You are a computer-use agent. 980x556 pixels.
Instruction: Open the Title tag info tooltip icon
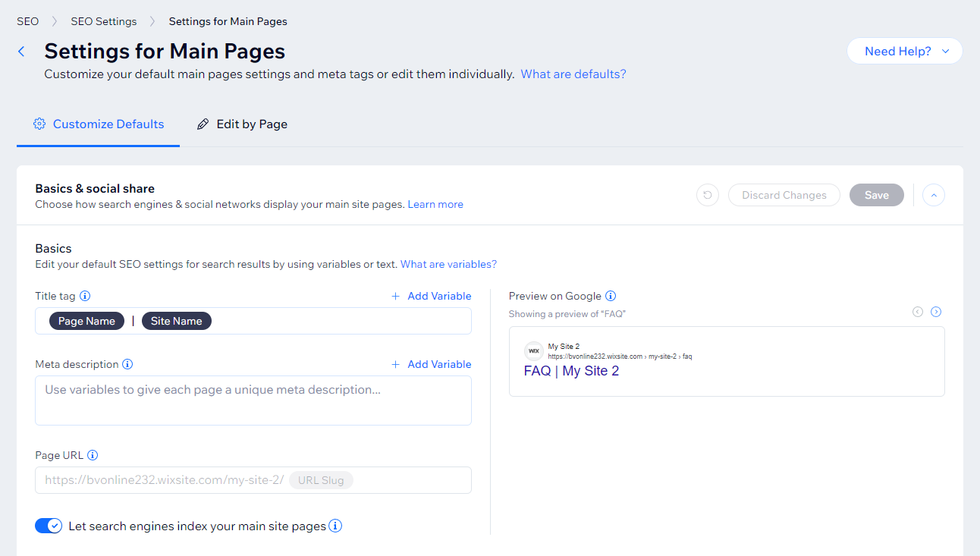pyautogui.click(x=85, y=296)
